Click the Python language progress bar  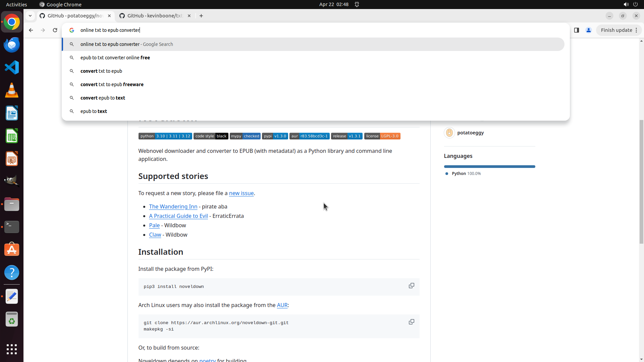489,167
